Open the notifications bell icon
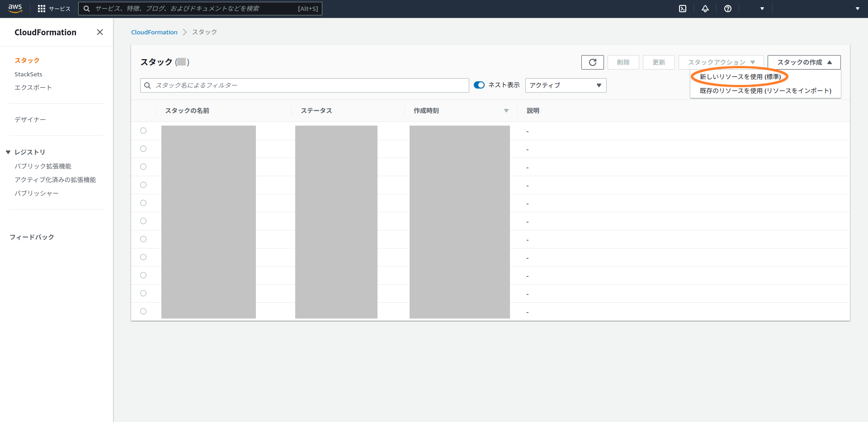 click(705, 9)
